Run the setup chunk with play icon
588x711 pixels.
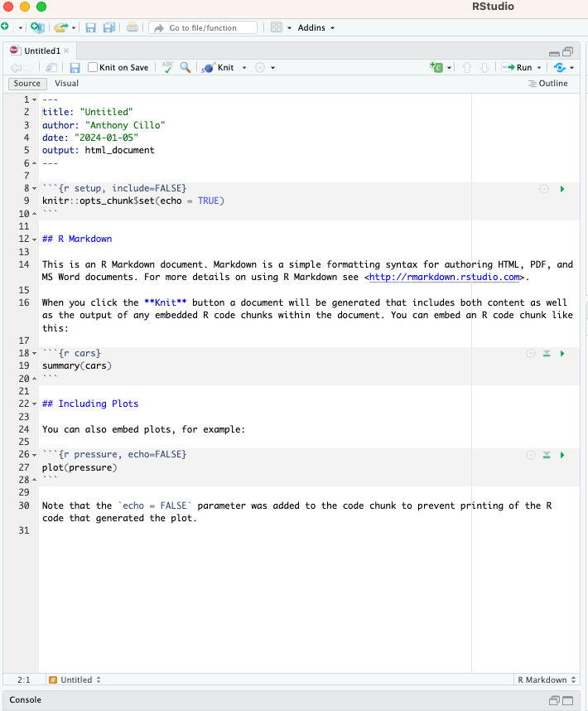[562, 189]
